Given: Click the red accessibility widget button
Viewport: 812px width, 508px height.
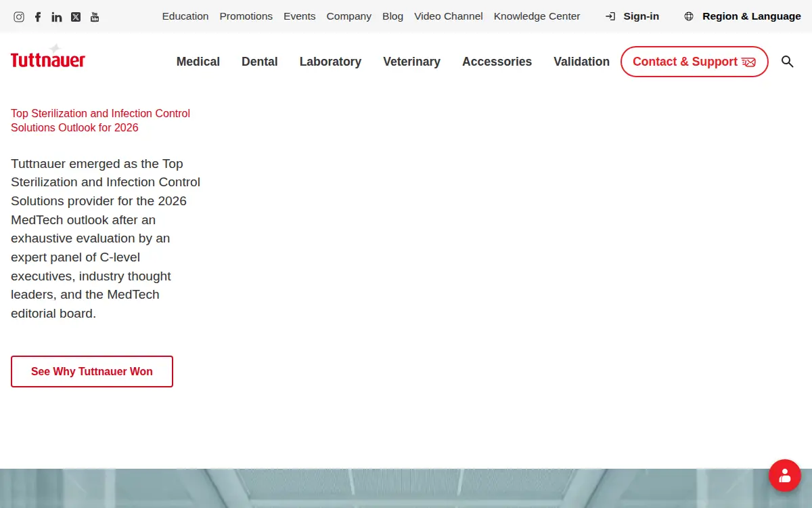Looking at the screenshot, I should click(785, 475).
